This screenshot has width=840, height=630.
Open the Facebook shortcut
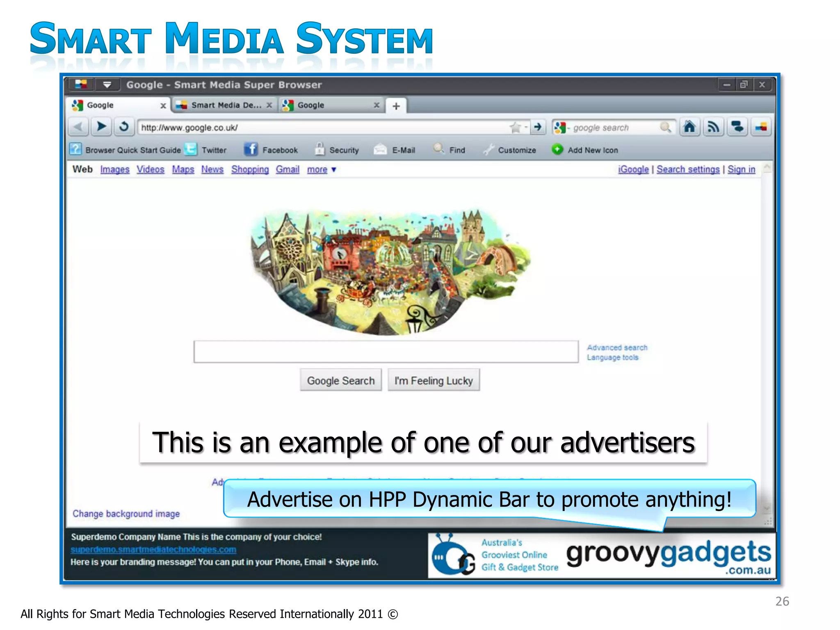pos(271,150)
